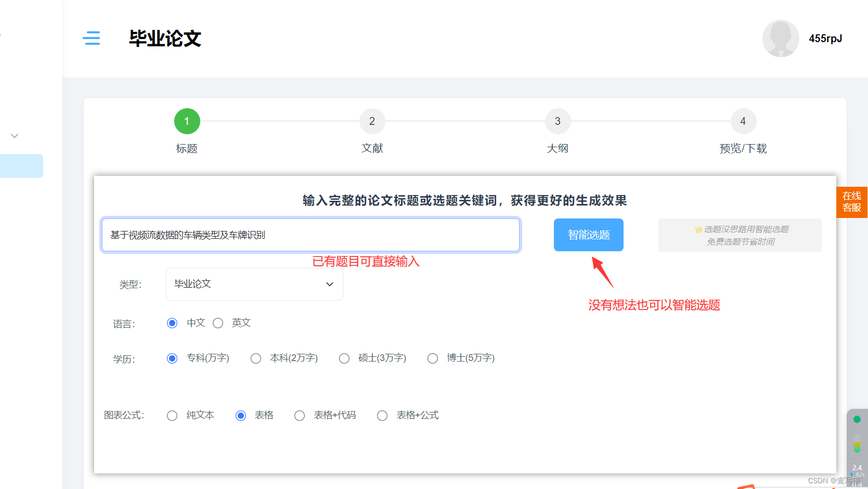868x489 pixels.
Task: Select 表格 chart formula option
Action: tap(241, 416)
